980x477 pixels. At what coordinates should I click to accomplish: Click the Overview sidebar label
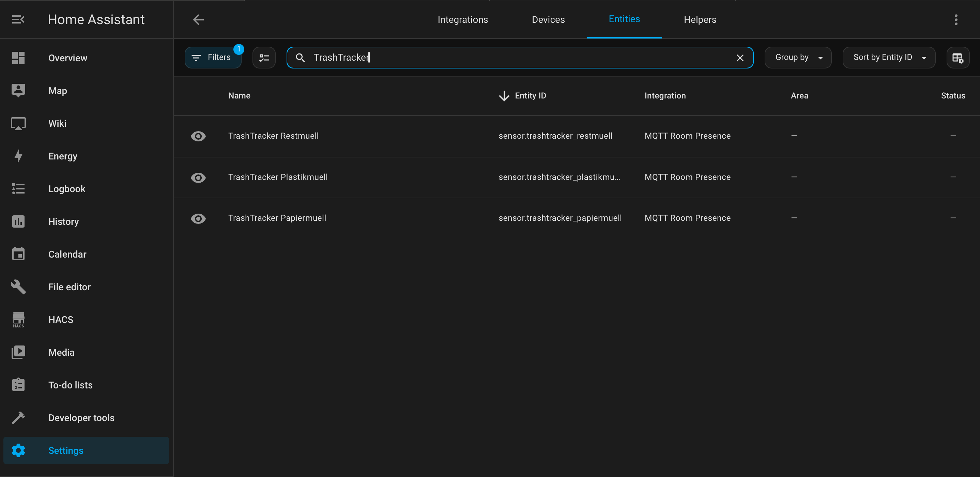pyautogui.click(x=68, y=58)
